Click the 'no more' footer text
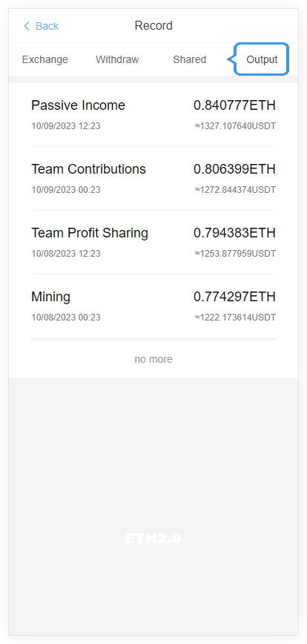This screenshot has height=644, width=307. [153, 359]
